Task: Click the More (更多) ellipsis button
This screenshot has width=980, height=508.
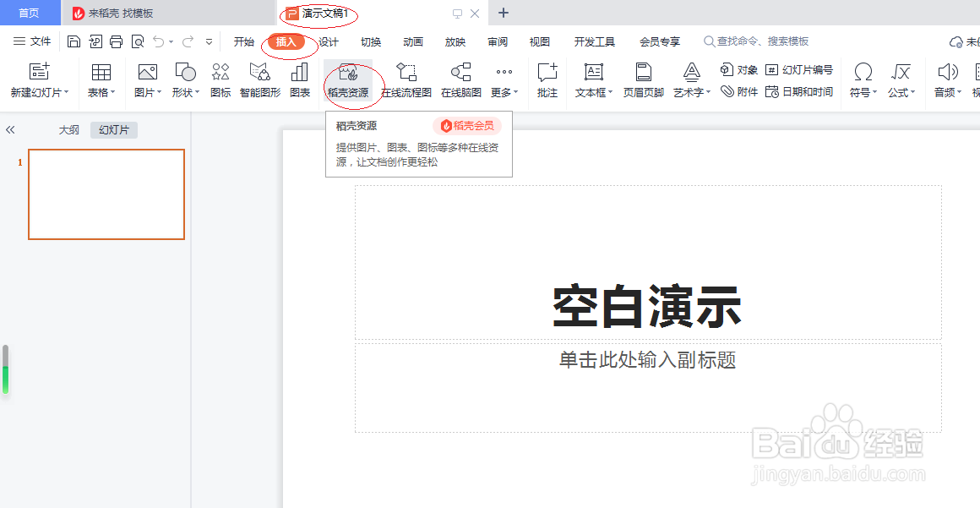Action: tap(504, 72)
